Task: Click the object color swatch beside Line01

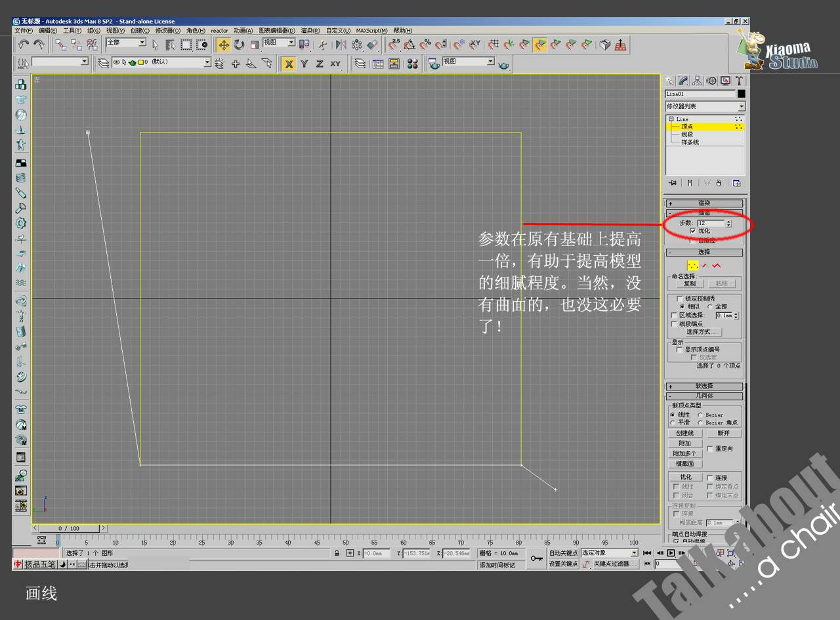Action: [742, 94]
